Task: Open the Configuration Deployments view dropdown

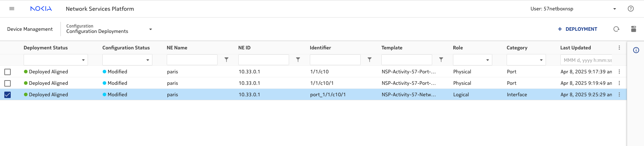Action: pos(150,29)
